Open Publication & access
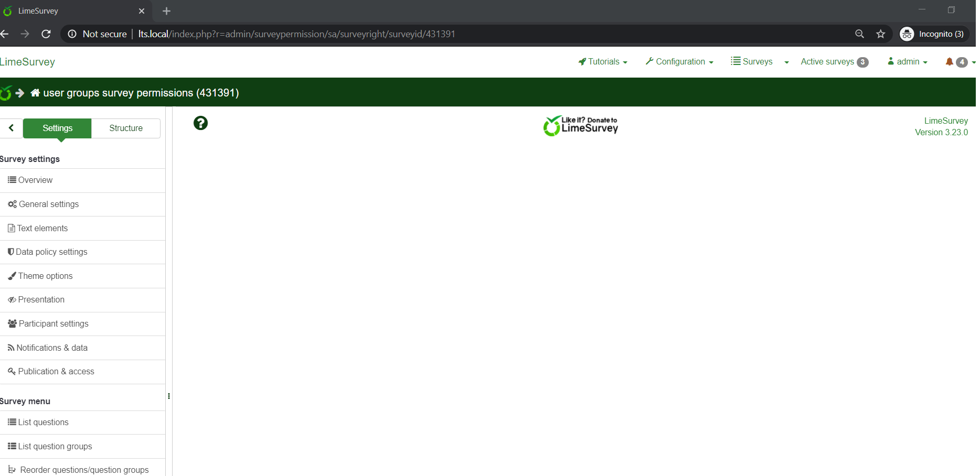 point(82,372)
